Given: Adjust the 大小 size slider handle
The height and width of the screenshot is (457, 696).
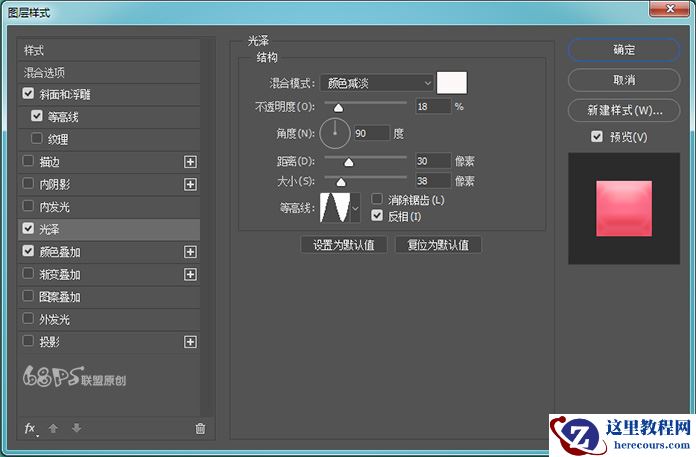Looking at the screenshot, I should [341, 182].
